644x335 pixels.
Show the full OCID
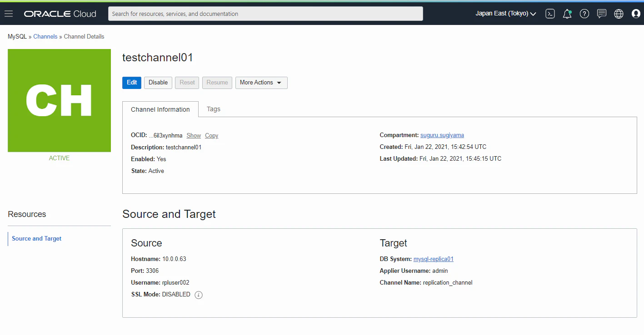(194, 135)
